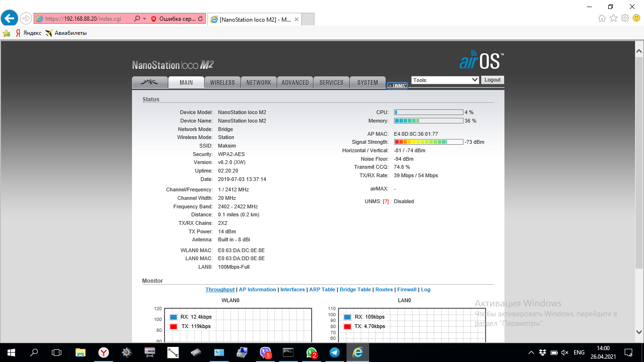Open WhatsApp from the taskbar
The width and height of the screenshot is (644, 362).
click(x=312, y=352)
